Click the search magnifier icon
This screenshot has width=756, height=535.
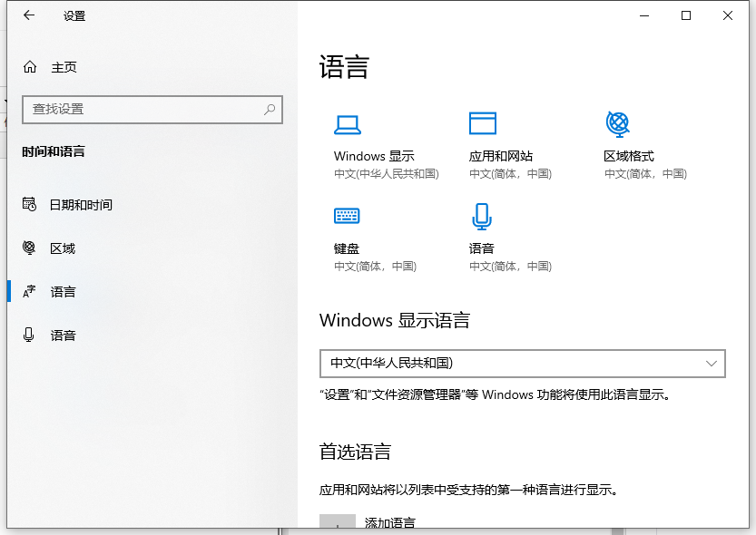[x=270, y=109]
